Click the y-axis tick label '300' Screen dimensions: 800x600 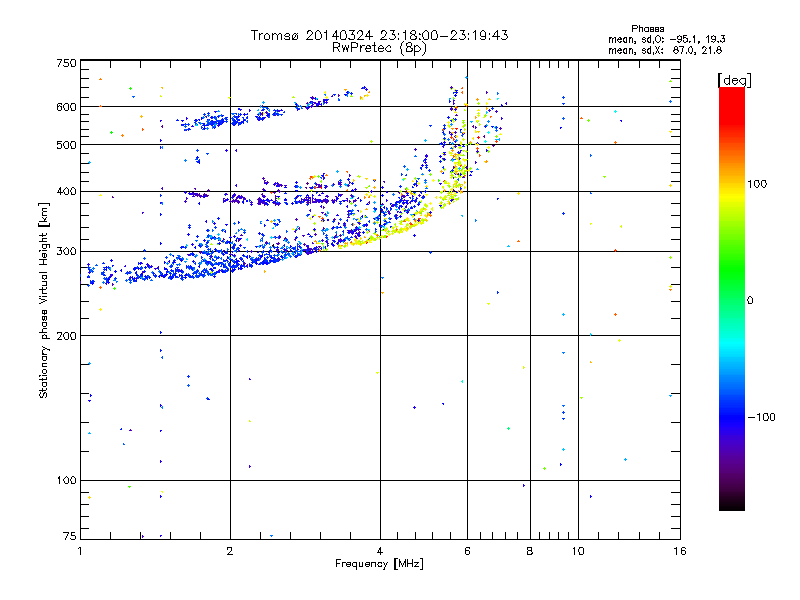tap(66, 252)
